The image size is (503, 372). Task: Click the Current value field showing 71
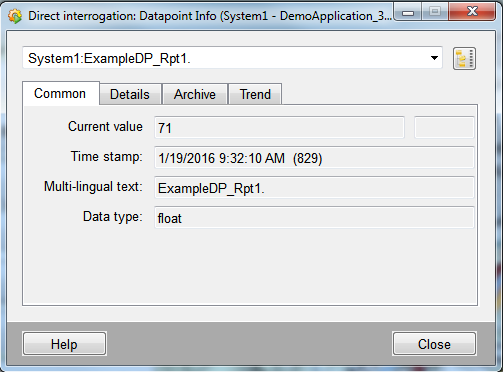point(279,127)
